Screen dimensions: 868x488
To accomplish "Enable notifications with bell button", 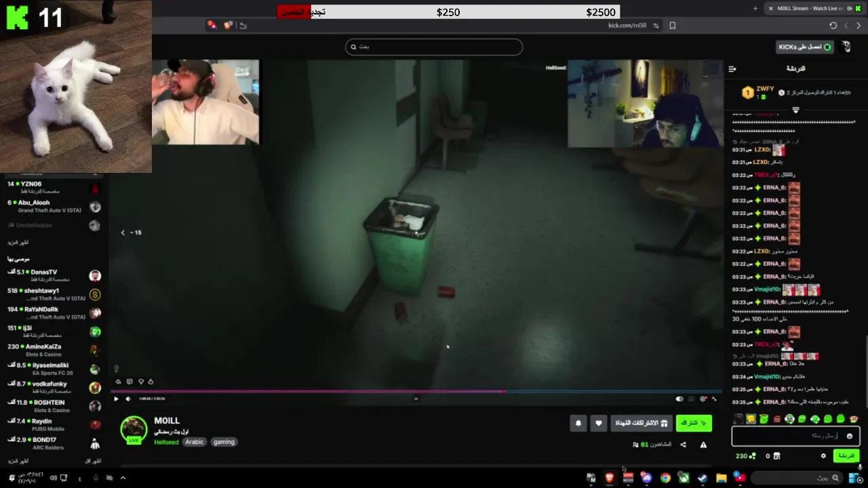I will pos(578,423).
